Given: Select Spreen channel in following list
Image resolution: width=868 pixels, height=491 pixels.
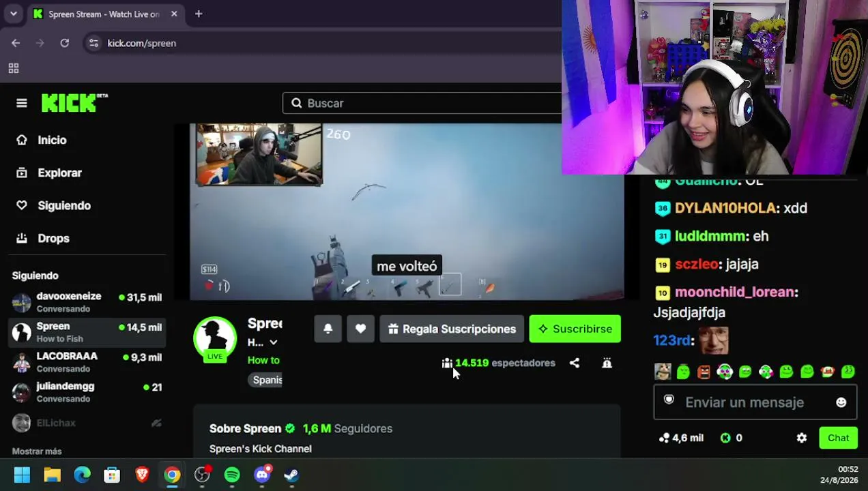Looking at the screenshot, I should [87, 332].
